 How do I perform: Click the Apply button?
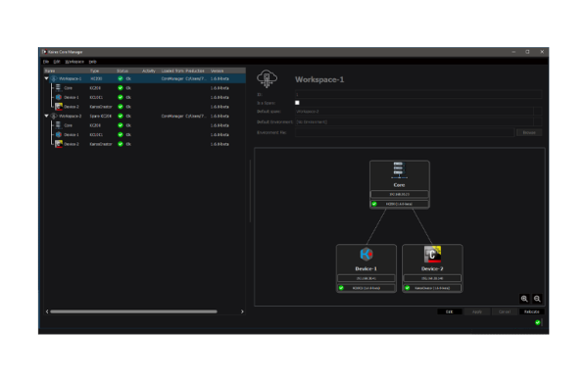tap(476, 311)
